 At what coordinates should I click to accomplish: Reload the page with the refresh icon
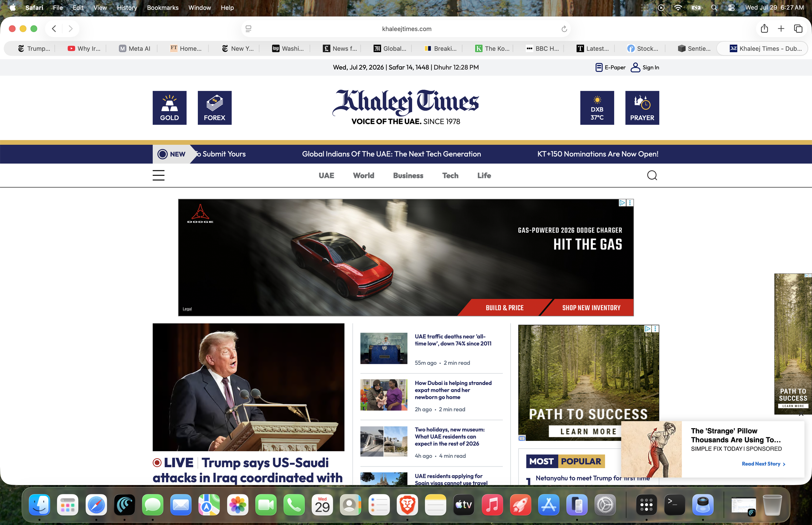pos(564,29)
